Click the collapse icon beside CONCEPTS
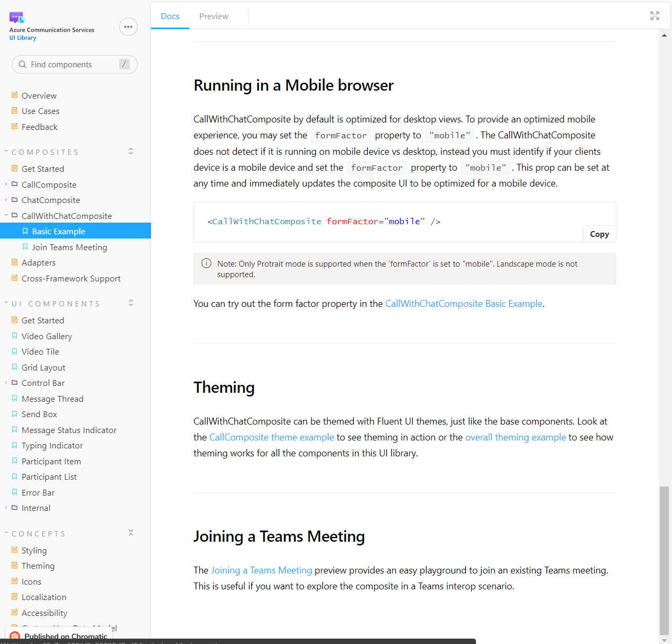The image size is (672, 644). pos(130,532)
